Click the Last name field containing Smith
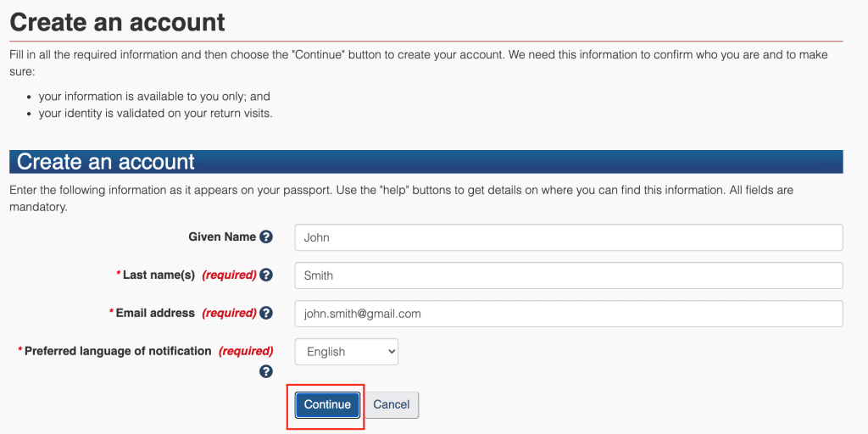This screenshot has width=868, height=434. pos(568,275)
